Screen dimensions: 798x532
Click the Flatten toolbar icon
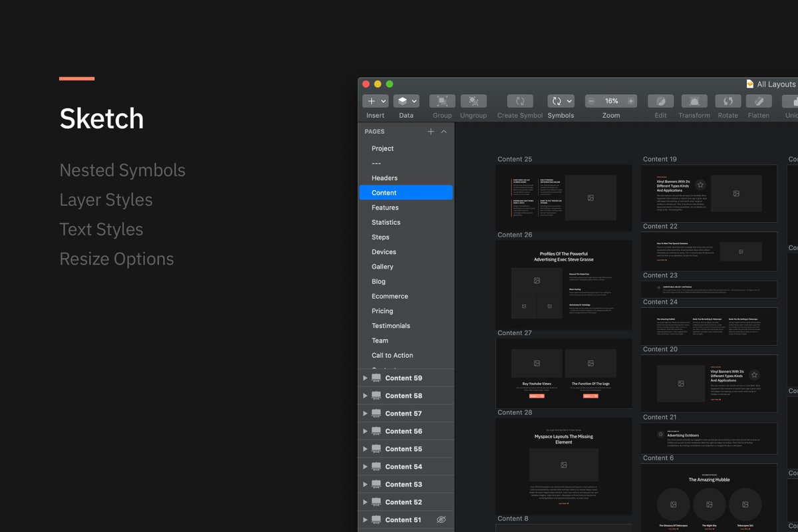coord(759,101)
